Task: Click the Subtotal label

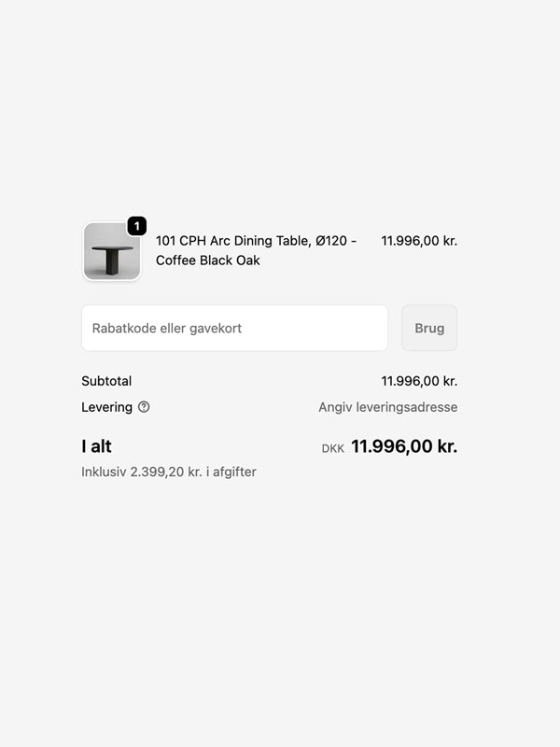Action: [x=106, y=381]
